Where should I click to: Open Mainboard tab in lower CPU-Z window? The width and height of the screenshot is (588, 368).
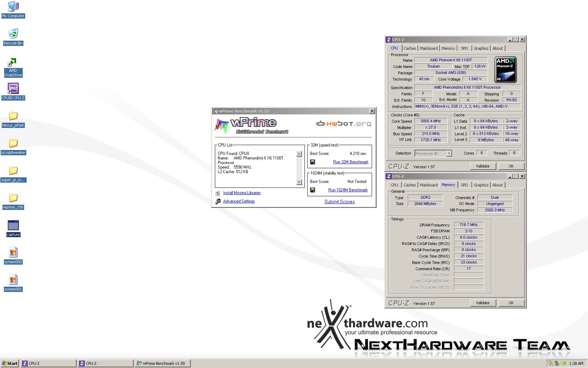[x=429, y=185]
